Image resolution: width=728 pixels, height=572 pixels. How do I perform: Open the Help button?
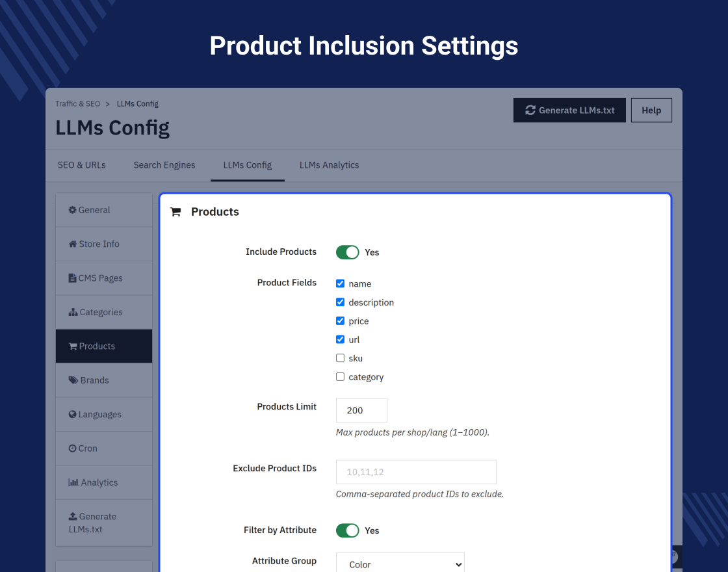point(651,110)
